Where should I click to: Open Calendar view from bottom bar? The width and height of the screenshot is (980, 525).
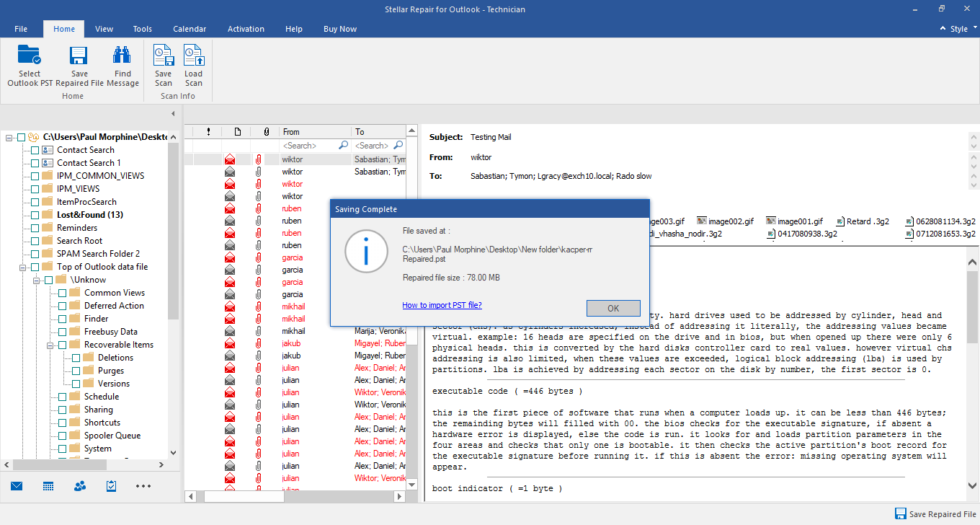tap(48, 487)
